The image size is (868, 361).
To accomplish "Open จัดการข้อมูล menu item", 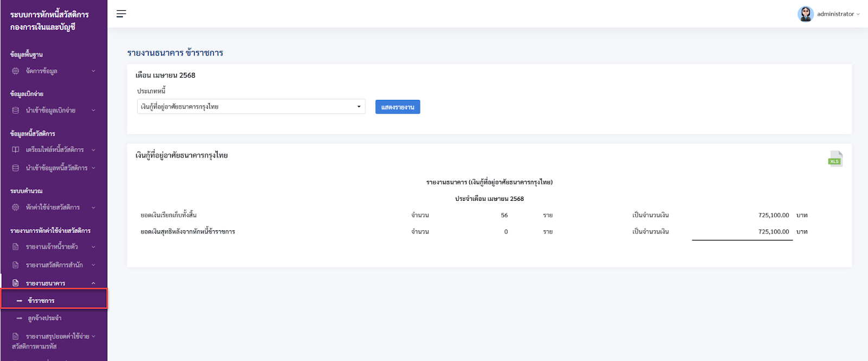I will [x=54, y=71].
